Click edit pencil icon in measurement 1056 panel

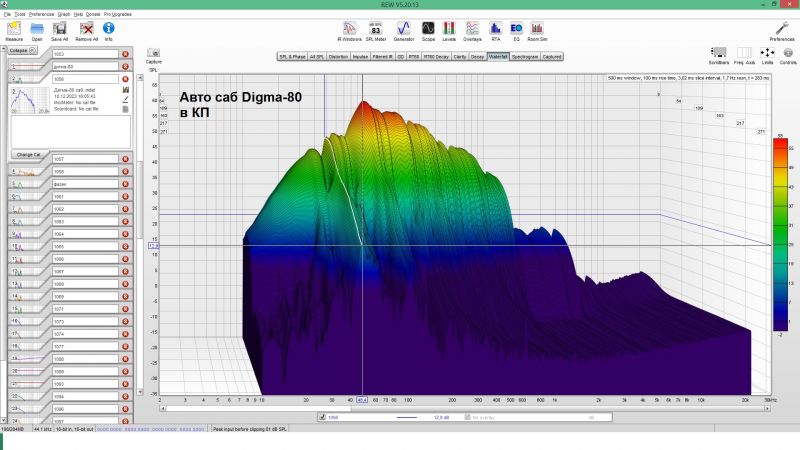[x=126, y=99]
